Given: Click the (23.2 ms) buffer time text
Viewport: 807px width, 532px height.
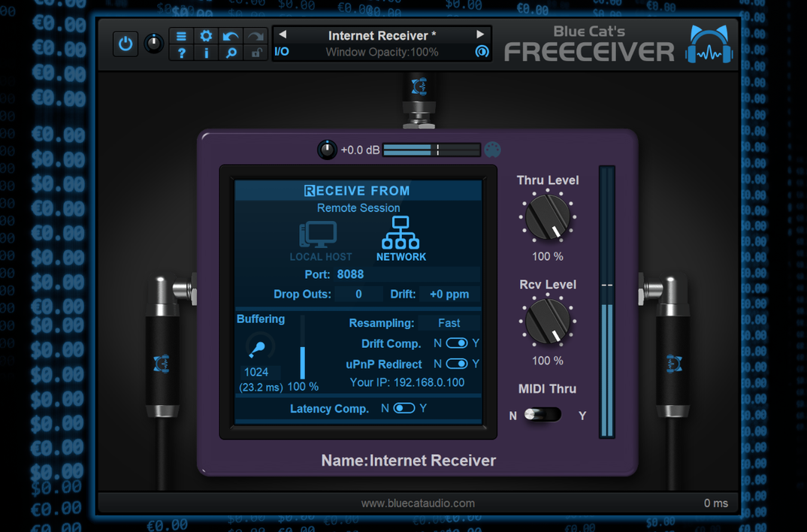Looking at the screenshot, I should click(261, 387).
